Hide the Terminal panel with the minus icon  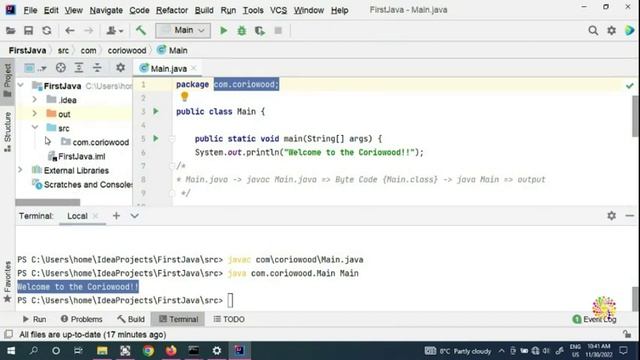(x=630, y=216)
